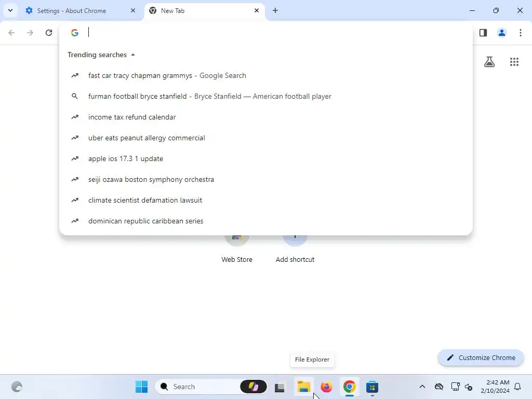This screenshot has width=532, height=399.
Task: Open Copilot icon in taskbar search
Action: 254,387
